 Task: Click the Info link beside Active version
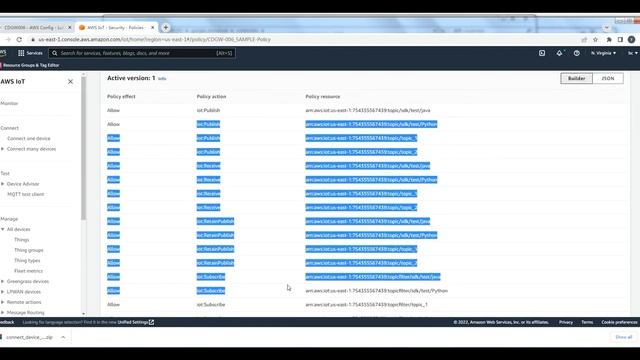click(162, 79)
